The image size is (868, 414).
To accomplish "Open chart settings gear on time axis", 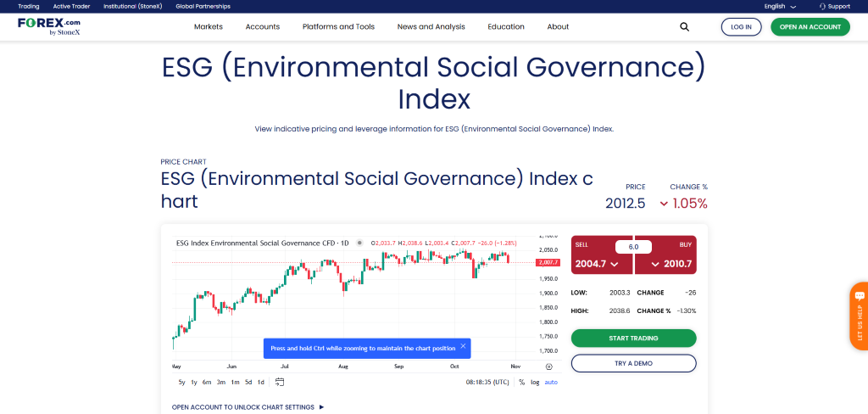I will coord(548,366).
